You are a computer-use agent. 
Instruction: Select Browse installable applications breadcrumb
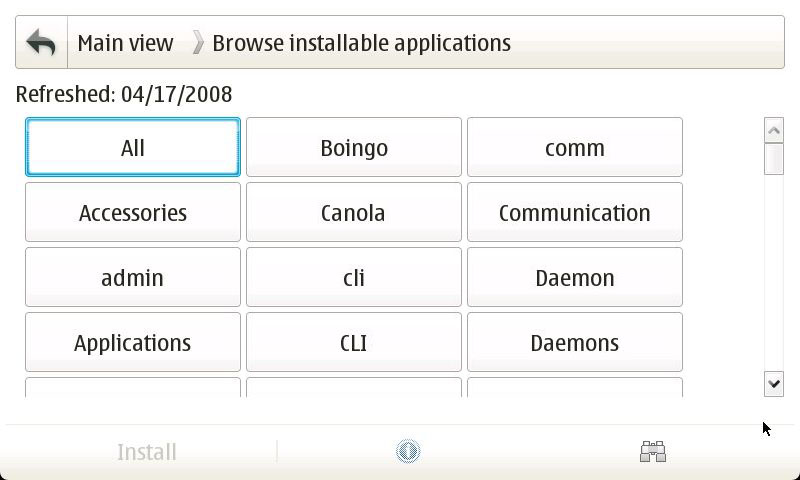click(361, 43)
